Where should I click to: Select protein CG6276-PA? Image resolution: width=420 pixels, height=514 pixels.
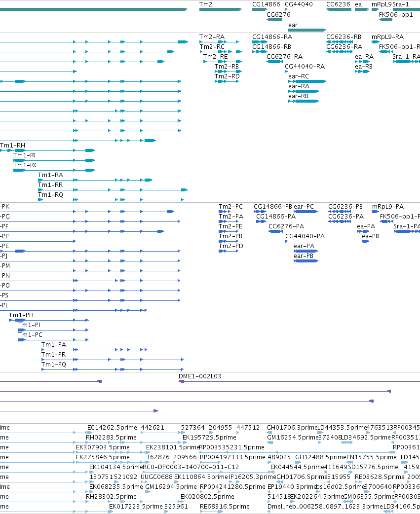(286, 226)
